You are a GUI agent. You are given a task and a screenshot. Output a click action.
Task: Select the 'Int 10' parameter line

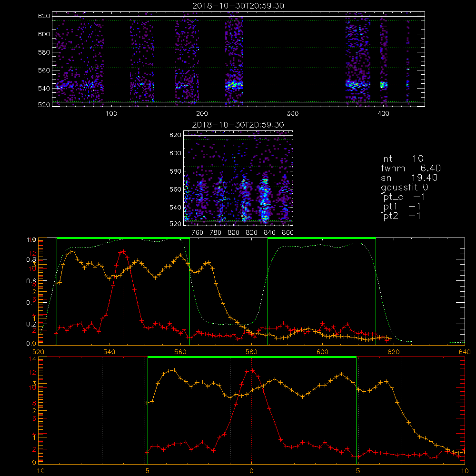point(402,159)
